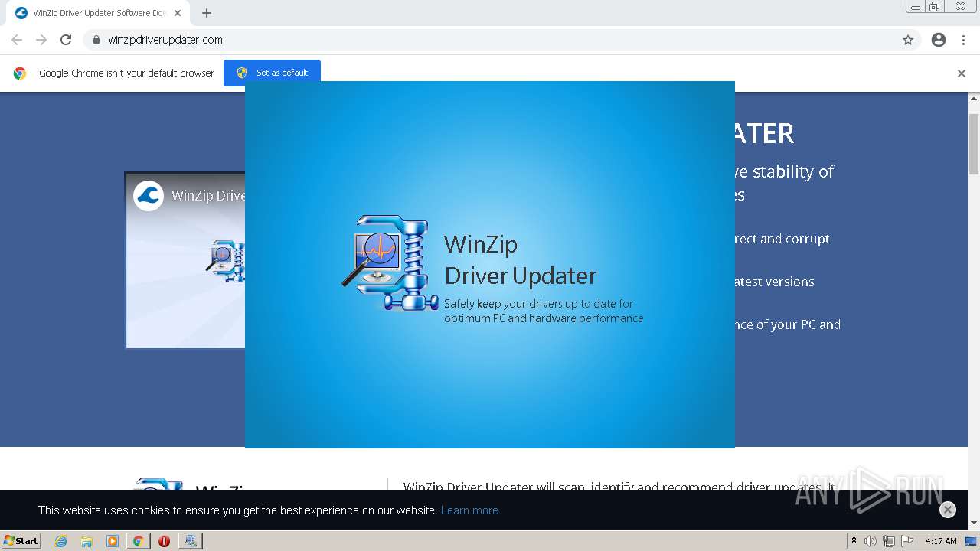
Task: Close the WinZip Driver Updater tab
Action: 178,13
